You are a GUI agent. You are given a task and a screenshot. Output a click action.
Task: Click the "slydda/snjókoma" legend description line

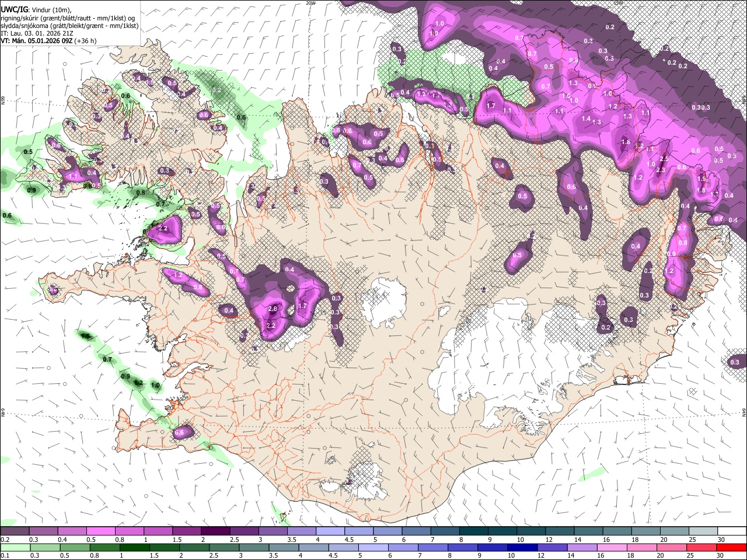point(69,26)
